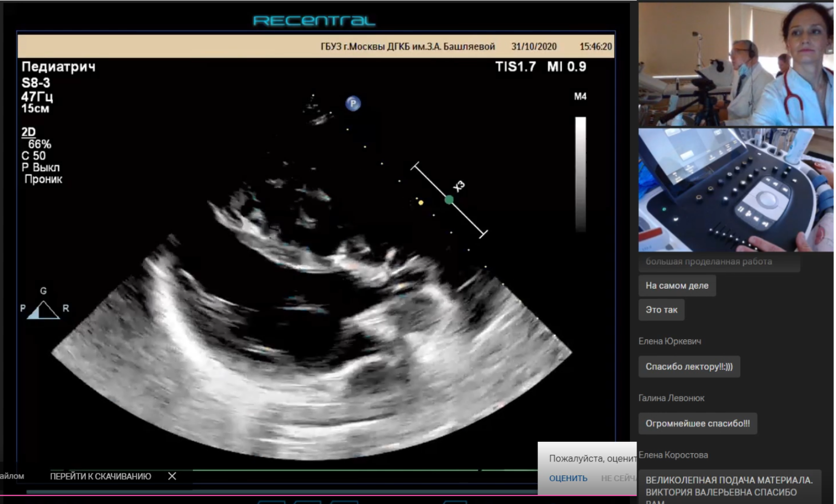The image size is (836, 504).
Task: Click ПЕРЕЙТИ К СКАЧИВАНИЮ button
Action: click(x=100, y=476)
